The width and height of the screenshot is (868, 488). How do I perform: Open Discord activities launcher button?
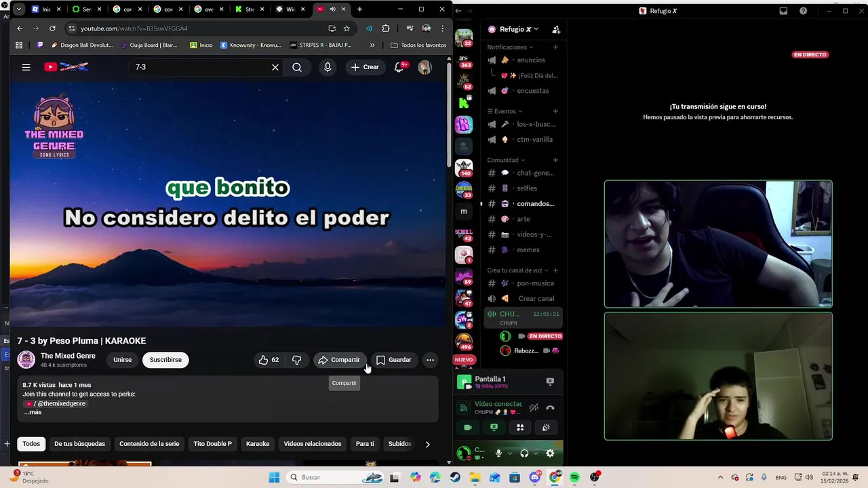tap(520, 427)
